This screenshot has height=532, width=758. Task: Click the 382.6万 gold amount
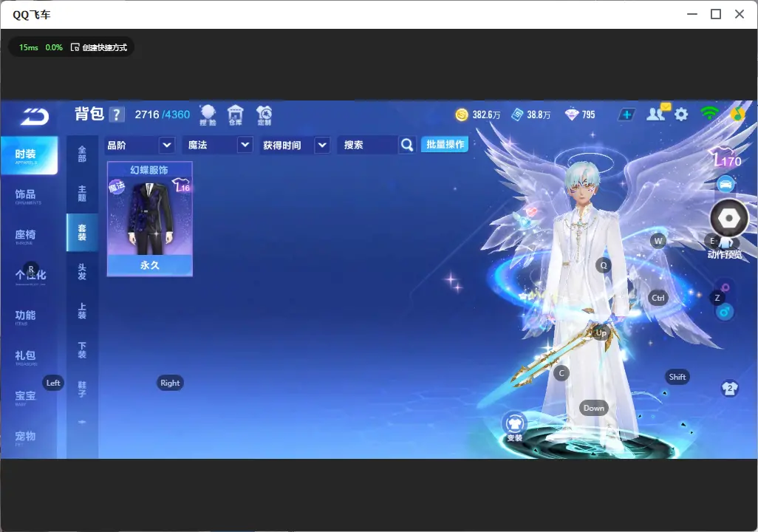coord(486,115)
